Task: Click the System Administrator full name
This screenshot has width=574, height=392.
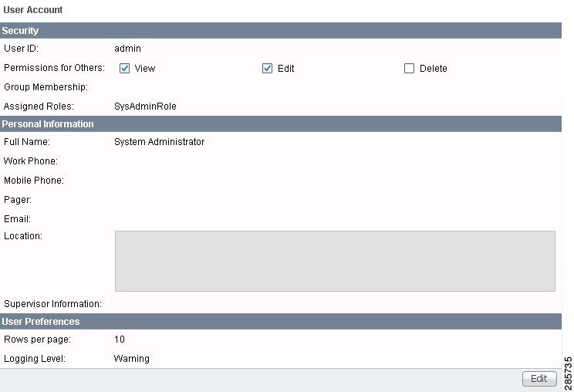Action: pos(159,142)
